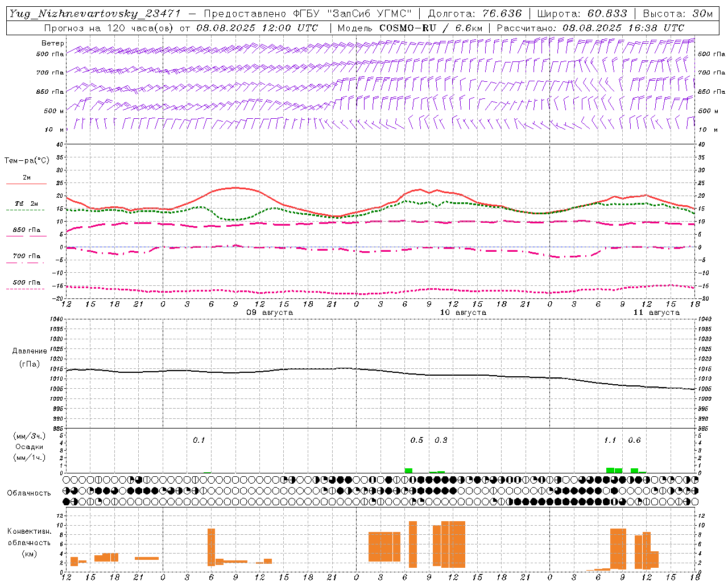This screenshot has width=728, height=582.
Task: Click the 11 августа date label
Action: click(x=656, y=313)
